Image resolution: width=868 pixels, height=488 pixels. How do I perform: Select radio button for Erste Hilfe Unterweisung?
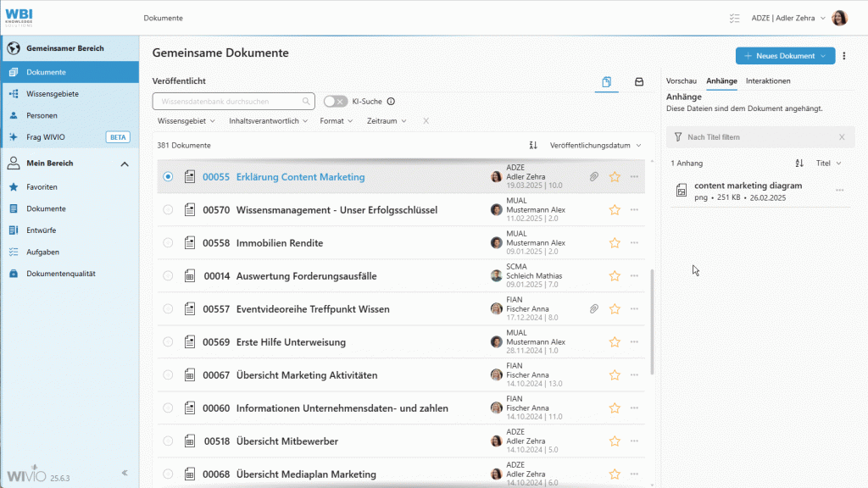(168, 342)
